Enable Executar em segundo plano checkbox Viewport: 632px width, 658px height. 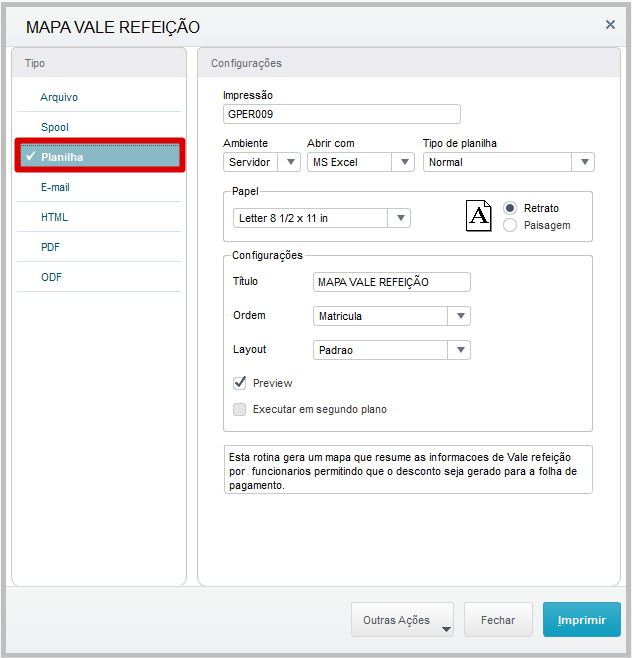point(240,409)
